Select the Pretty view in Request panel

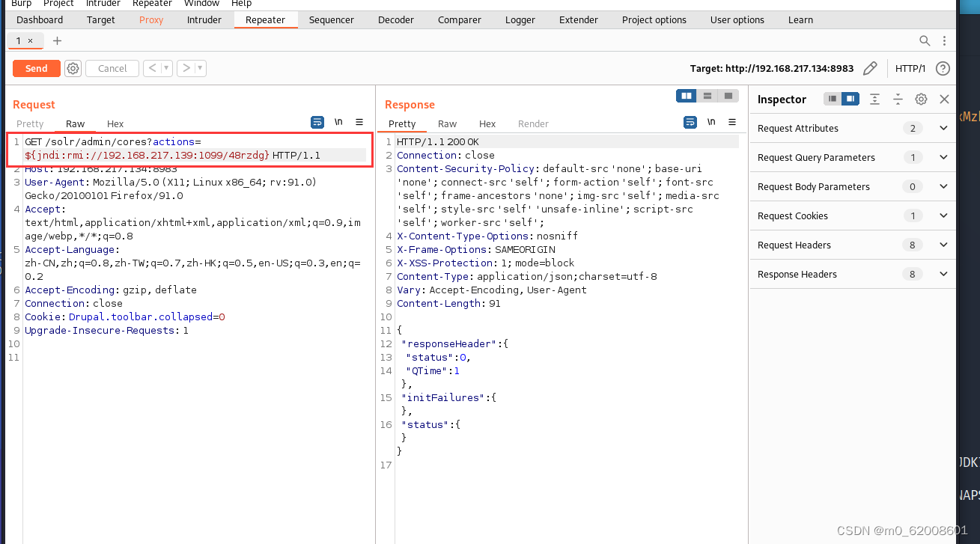click(30, 123)
